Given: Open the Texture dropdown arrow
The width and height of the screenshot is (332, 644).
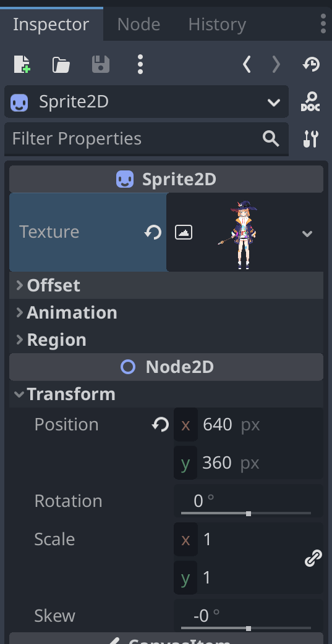Looking at the screenshot, I should [307, 233].
